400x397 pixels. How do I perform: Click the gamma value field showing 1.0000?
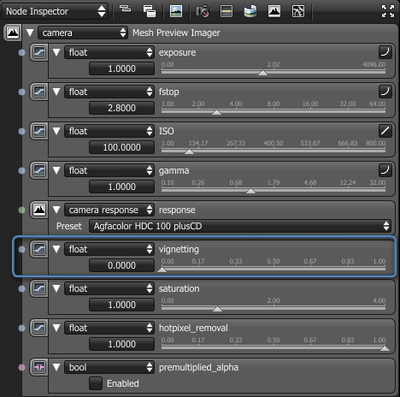pyautogui.click(x=122, y=187)
